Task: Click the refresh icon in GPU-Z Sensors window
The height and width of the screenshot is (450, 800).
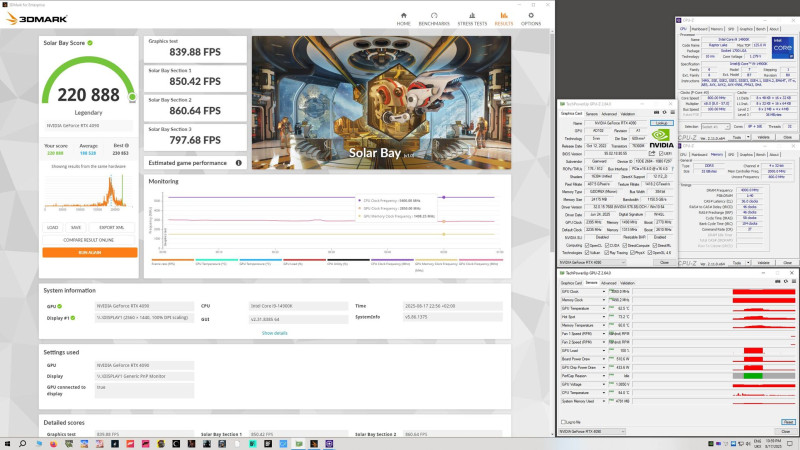Action: (x=786, y=281)
